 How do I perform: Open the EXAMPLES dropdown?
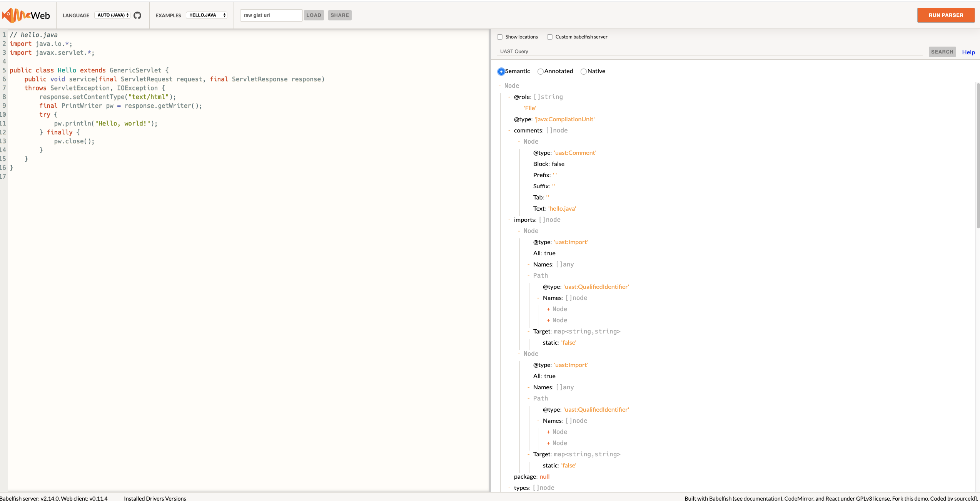[207, 15]
